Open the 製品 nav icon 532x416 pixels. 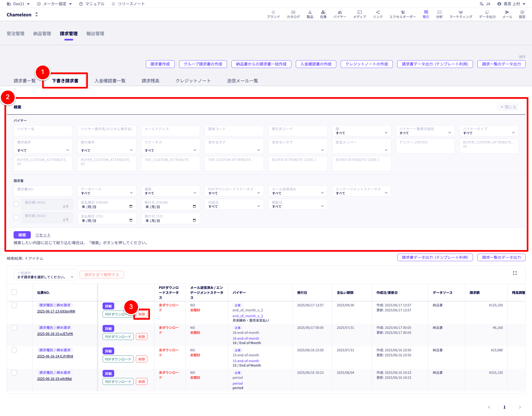[310, 14]
